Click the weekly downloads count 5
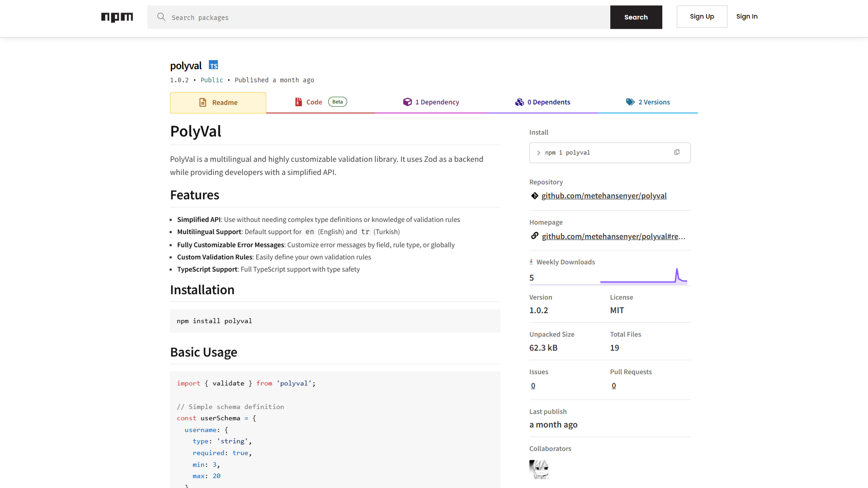This screenshot has width=868, height=488. 532,278
